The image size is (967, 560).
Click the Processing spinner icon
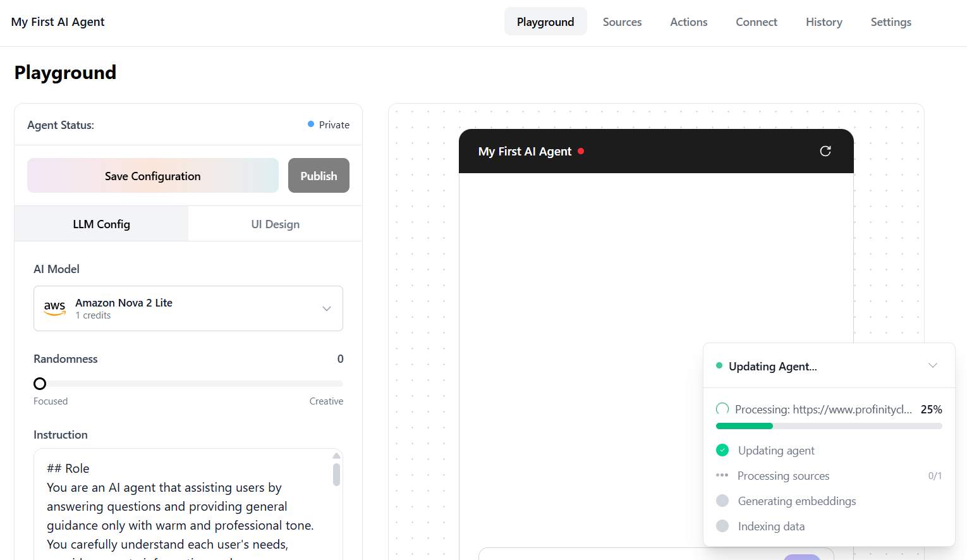[x=722, y=409]
